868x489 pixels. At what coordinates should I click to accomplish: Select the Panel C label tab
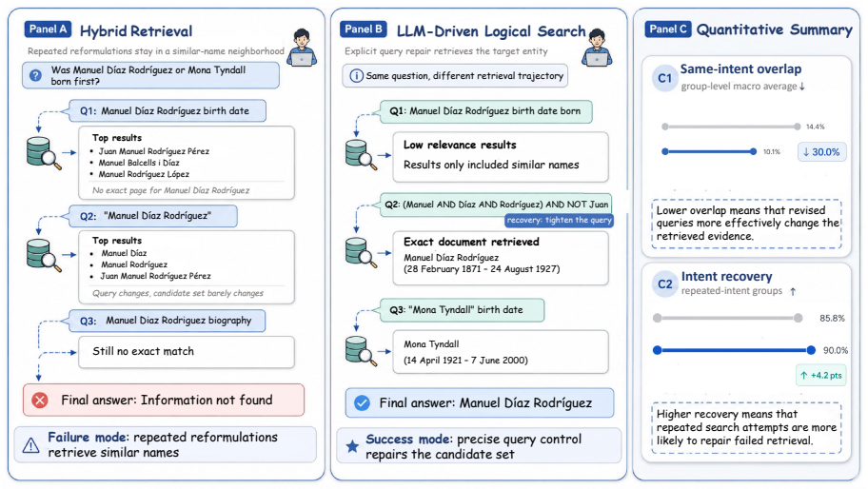point(667,29)
